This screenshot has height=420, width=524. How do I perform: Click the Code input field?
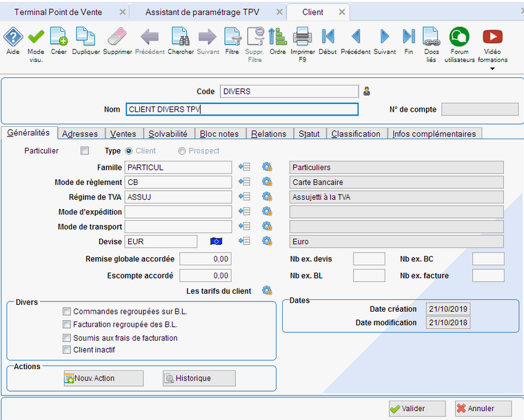coord(290,91)
